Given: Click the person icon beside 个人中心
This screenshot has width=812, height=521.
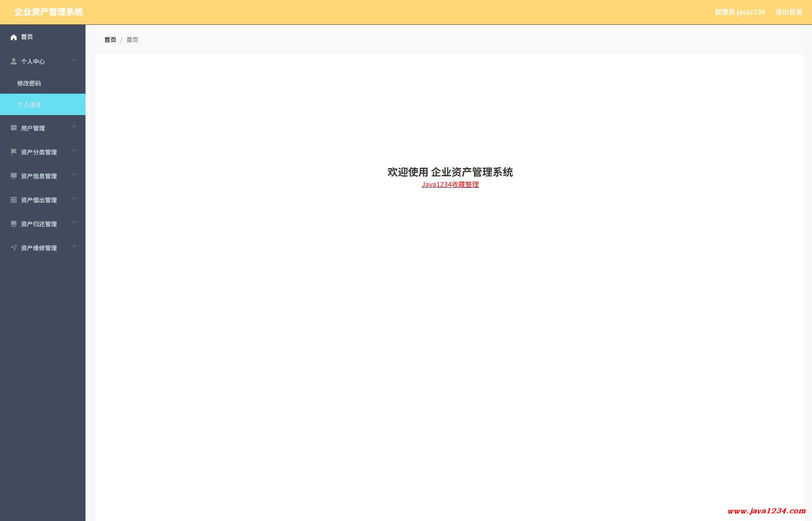Looking at the screenshot, I should coord(14,61).
